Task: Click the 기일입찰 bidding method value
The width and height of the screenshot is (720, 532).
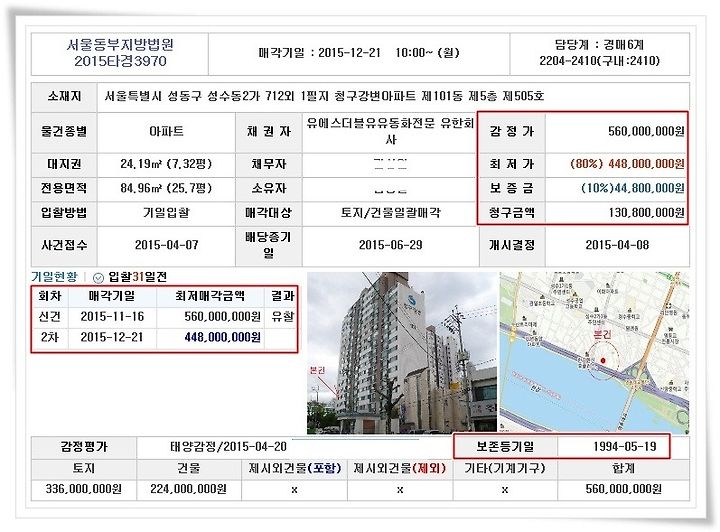Action: [x=166, y=213]
